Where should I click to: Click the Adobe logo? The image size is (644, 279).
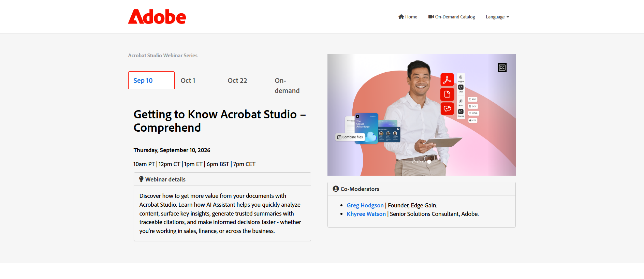pyautogui.click(x=157, y=17)
